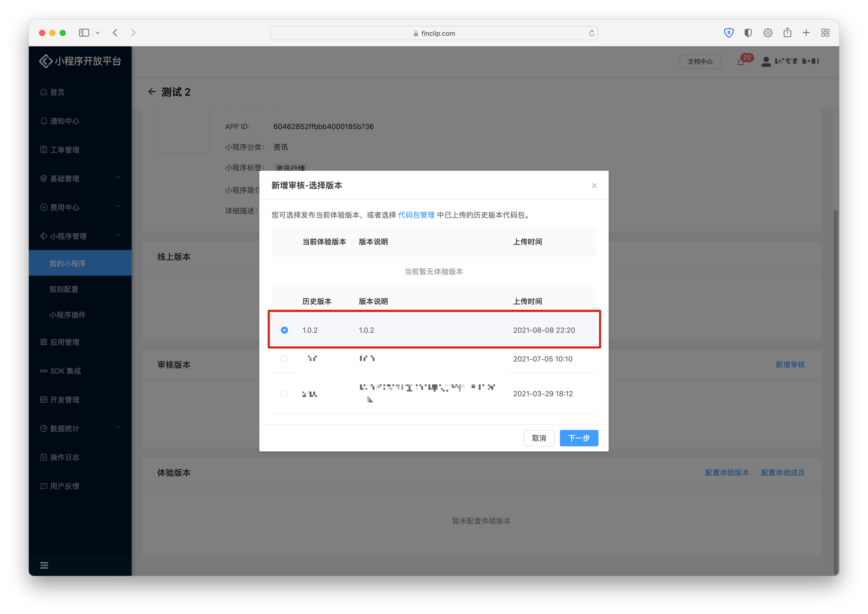Screen dimensions: 868x614
Task: Open 工单管理 in the sidebar
Action: tap(80, 150)
